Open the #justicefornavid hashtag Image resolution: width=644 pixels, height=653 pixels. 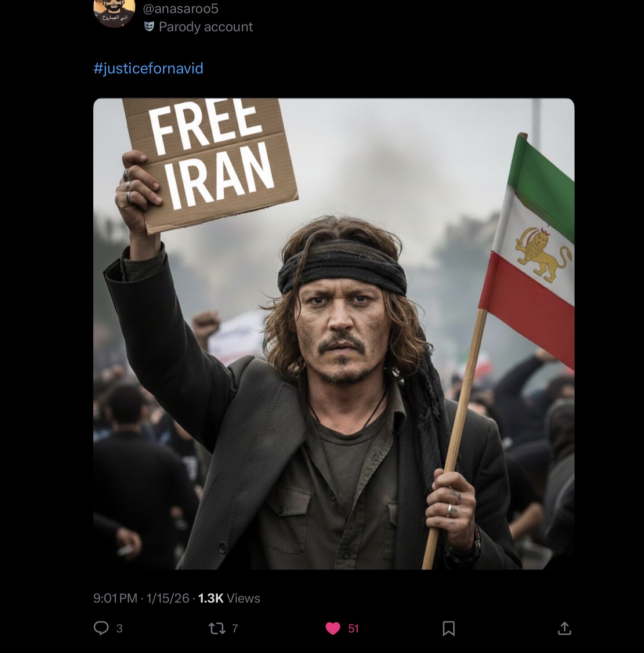point(148,68)
